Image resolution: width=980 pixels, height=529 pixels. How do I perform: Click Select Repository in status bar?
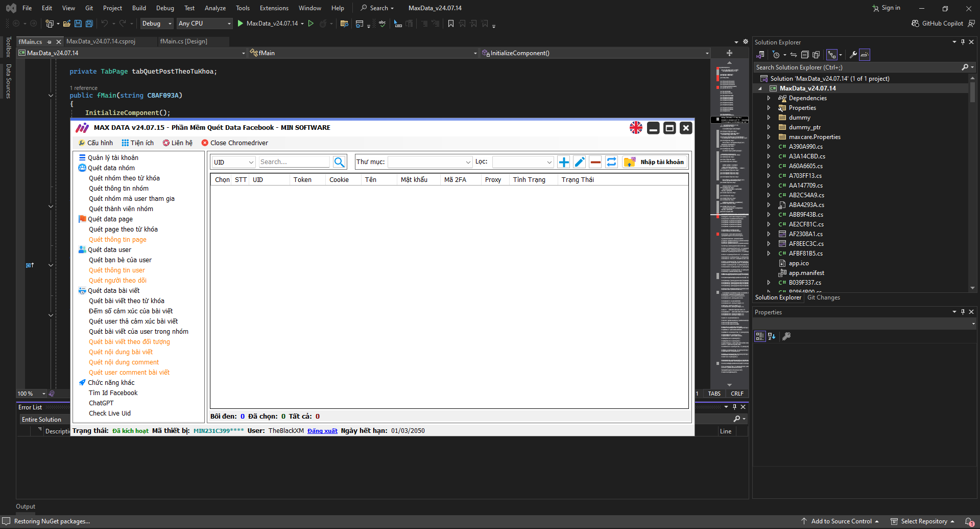[x=923, y=521]
